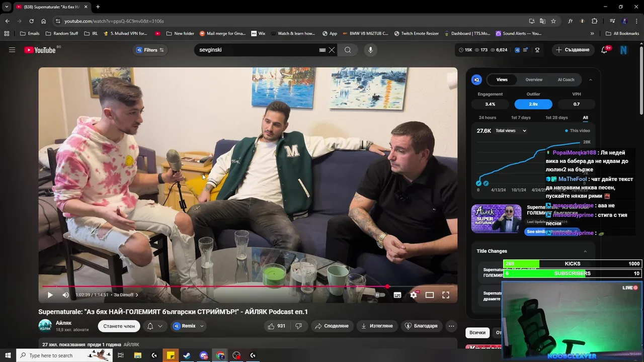Bookmark this page with the star
644x362 pixels.
[553, 21]
